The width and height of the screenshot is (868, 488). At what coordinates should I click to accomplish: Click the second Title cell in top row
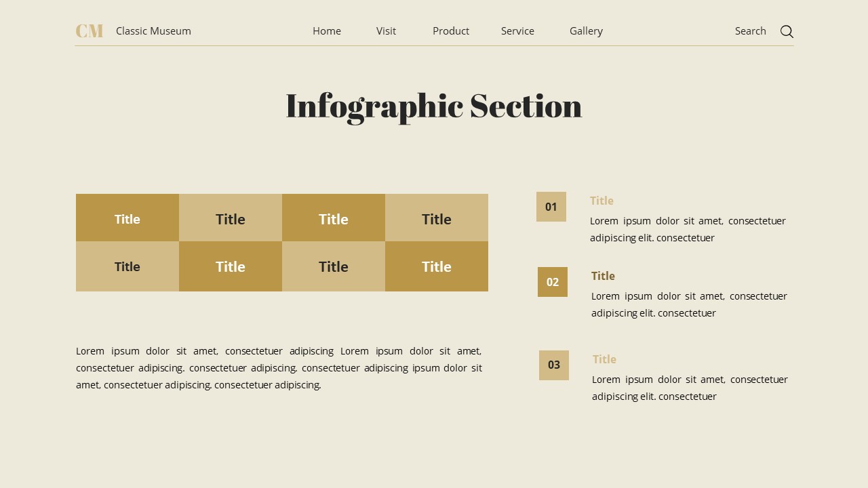point(231,219)
